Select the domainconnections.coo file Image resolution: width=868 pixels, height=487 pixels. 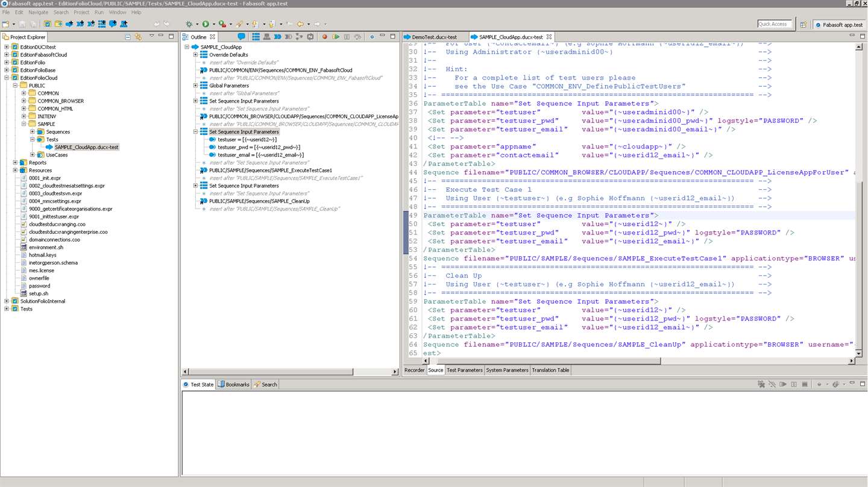click(x=50, y=240)
